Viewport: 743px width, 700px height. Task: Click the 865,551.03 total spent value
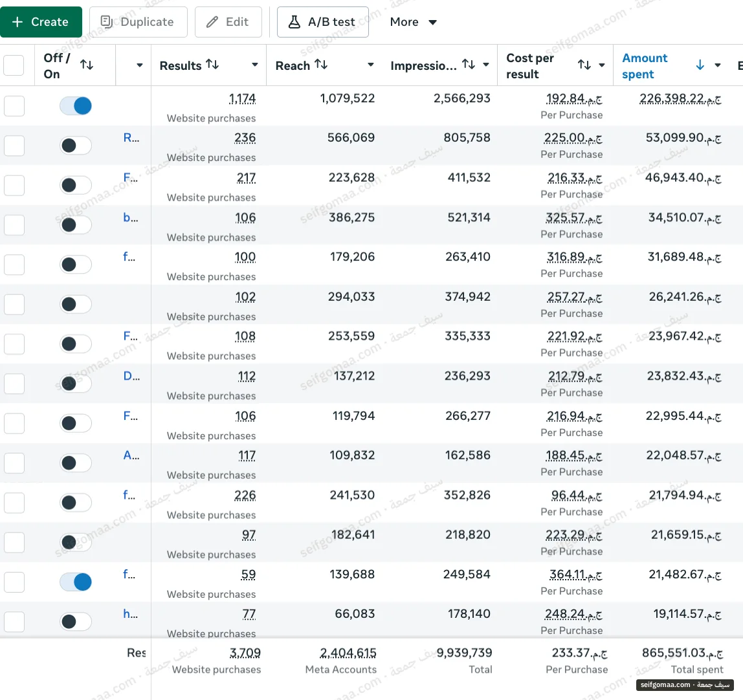[682, 653]
